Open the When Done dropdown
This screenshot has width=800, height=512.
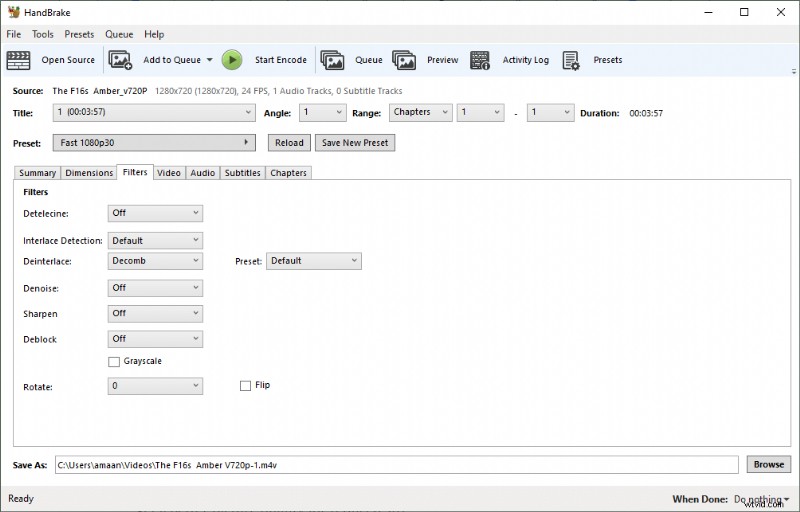[761, 499]
